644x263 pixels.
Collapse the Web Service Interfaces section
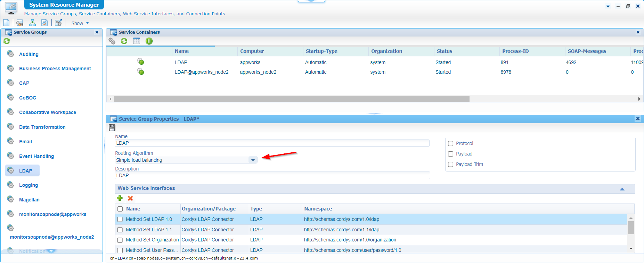622,189
